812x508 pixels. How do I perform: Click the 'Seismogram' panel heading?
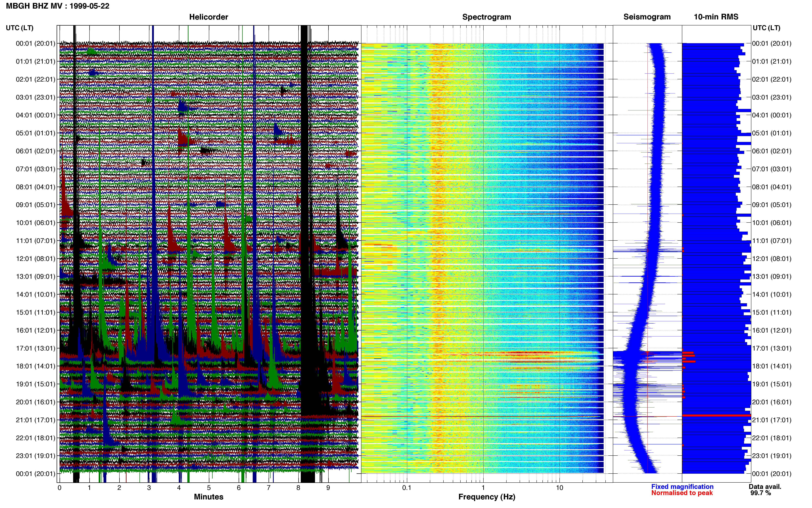pos(647,17)
